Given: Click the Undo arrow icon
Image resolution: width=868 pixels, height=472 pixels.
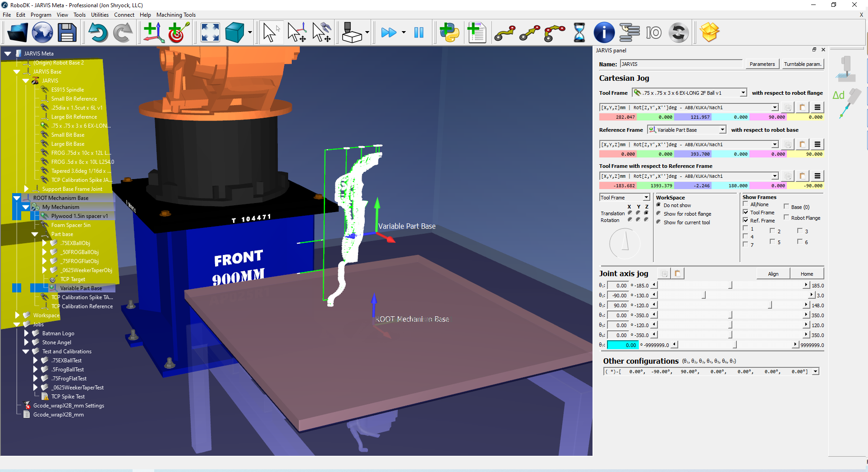Looking at the screenshot, I should pos(98,33).
